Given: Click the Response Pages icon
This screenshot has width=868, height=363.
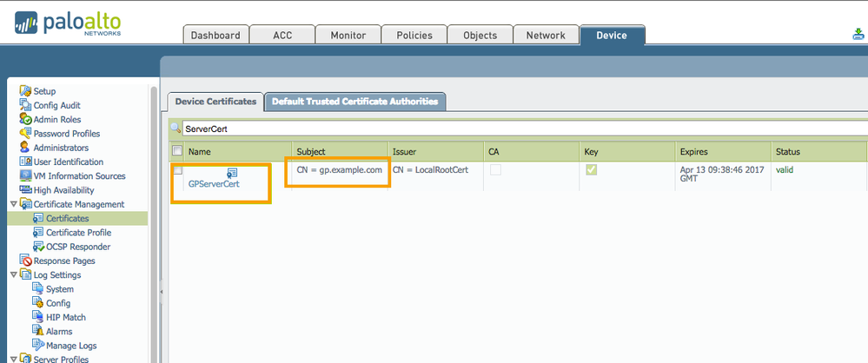Looking at the screenshot, I should [25, 261].
